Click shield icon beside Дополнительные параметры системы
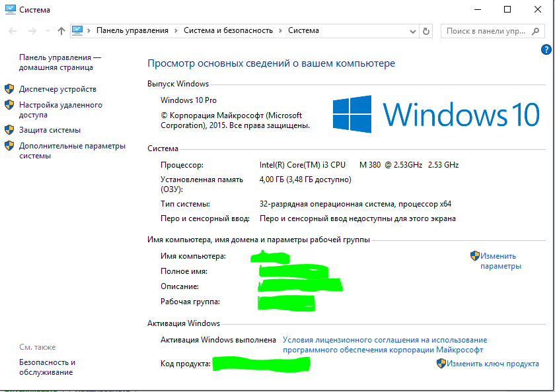 [x=9, y=146]
